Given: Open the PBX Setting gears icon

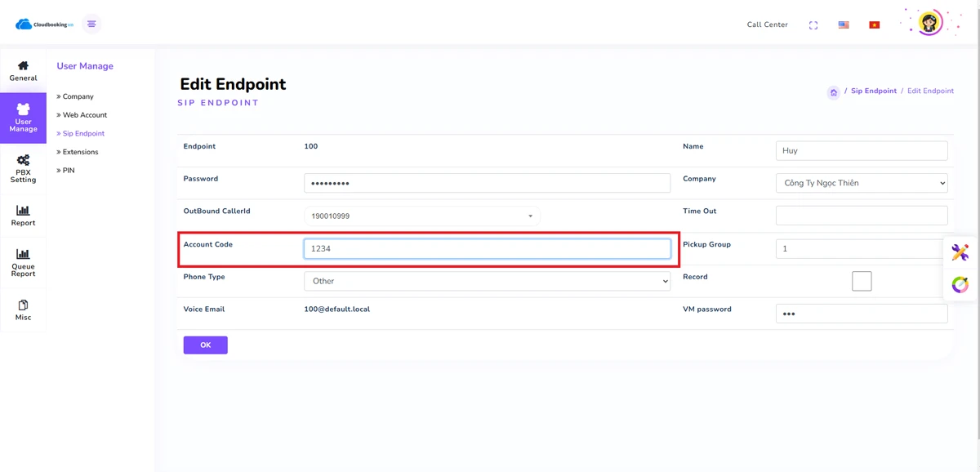Looking at the screenshot, I should pyautogui.click(x=23, y=161).
